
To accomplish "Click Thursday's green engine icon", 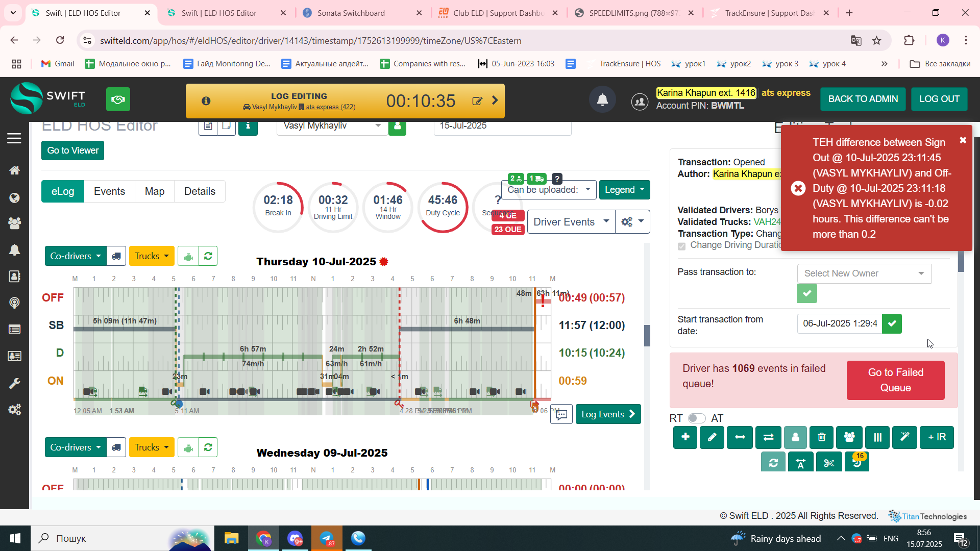I will point(188,256).
